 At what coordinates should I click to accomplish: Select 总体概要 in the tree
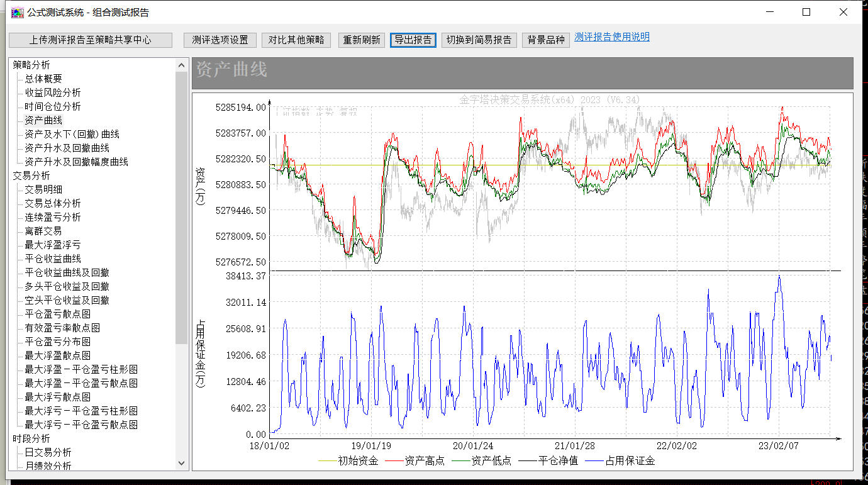[43, 79]
